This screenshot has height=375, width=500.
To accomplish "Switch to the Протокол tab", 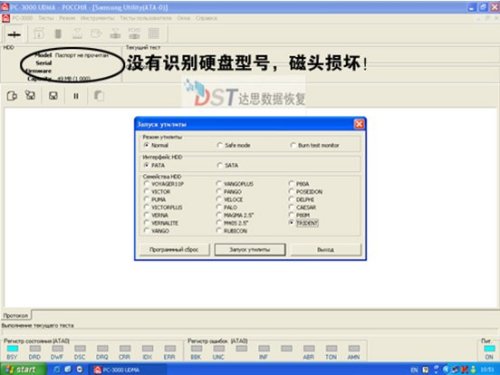I will click(16, 315).
